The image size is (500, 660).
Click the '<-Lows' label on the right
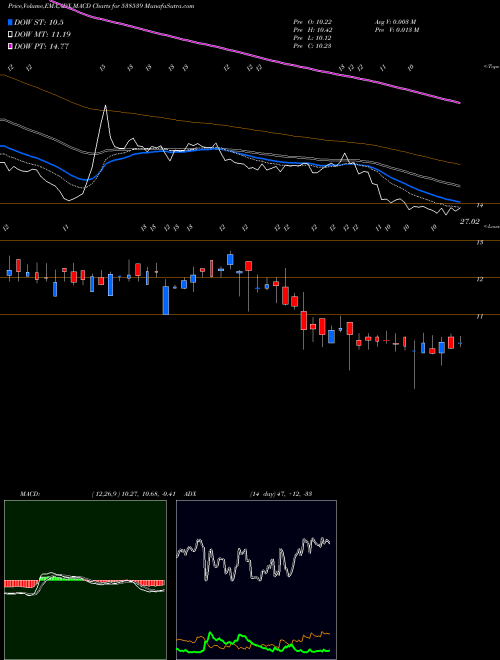pos(491,226)
